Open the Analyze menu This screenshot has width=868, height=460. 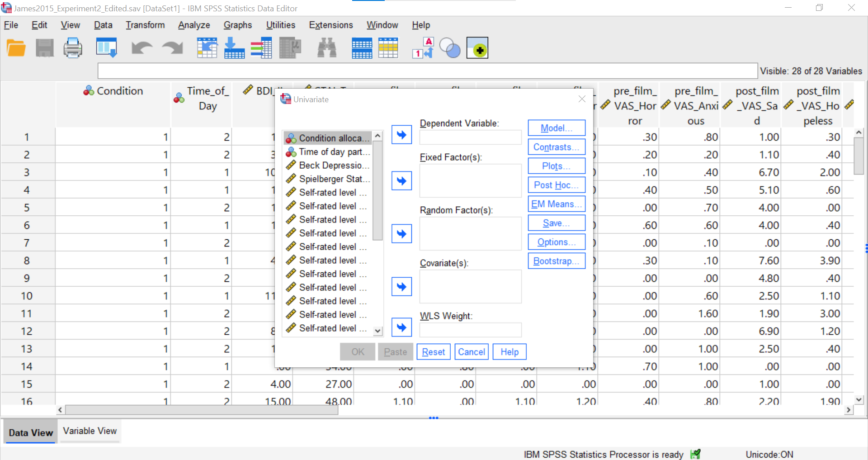point(194,25)
